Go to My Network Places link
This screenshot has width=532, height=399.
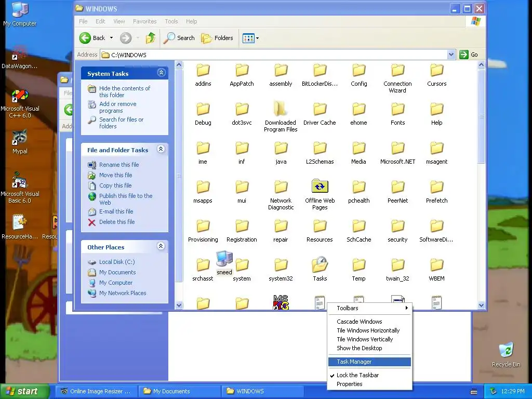123,293
